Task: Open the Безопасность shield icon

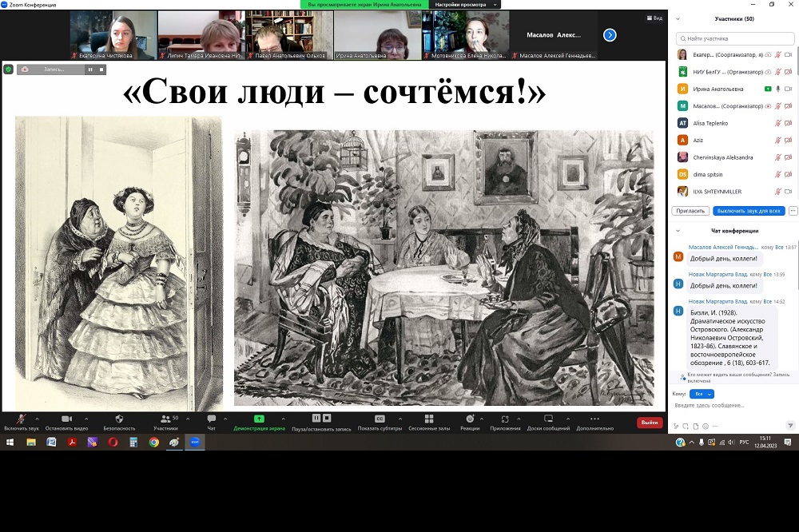Action: pos(119,419)
